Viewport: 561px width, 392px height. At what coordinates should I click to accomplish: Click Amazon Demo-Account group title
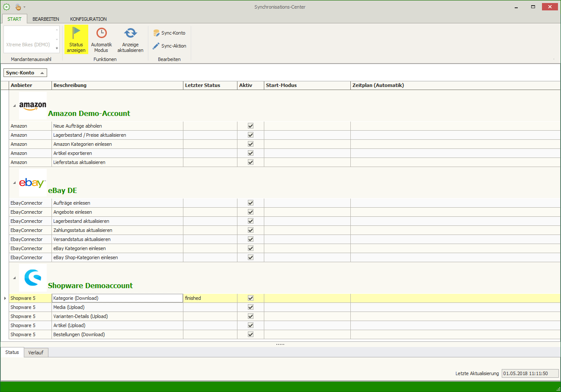[89, 113]
